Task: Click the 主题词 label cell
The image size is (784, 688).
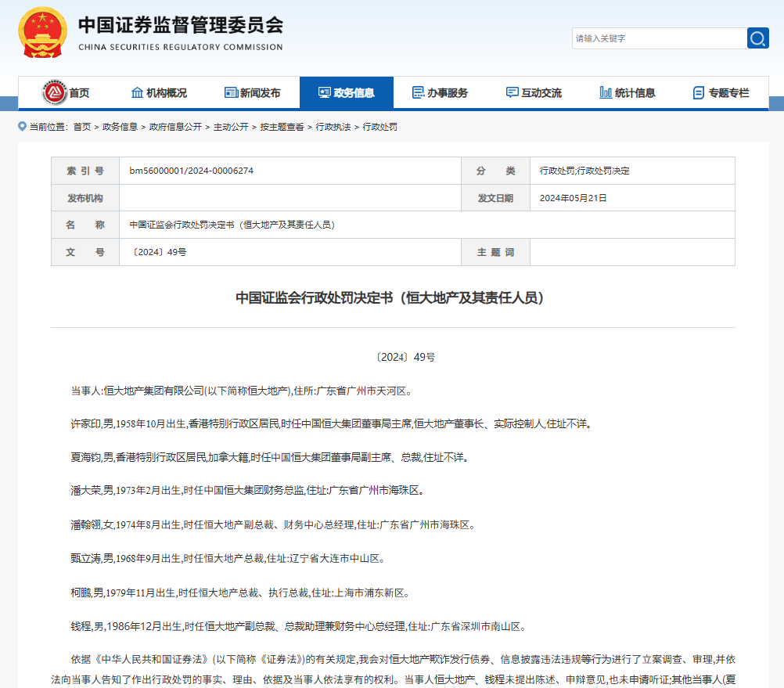Action: point(495,252)
